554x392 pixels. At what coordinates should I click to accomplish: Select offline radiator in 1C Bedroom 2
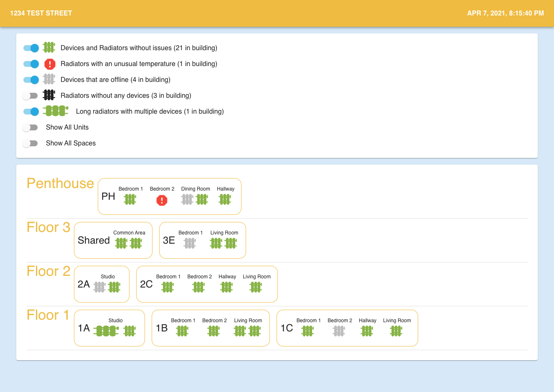pos(339,331)
